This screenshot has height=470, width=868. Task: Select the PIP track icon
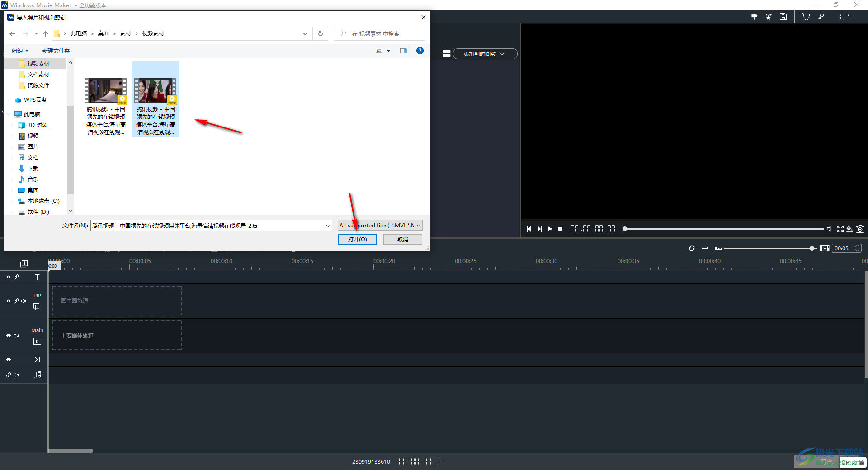point(38,306)
